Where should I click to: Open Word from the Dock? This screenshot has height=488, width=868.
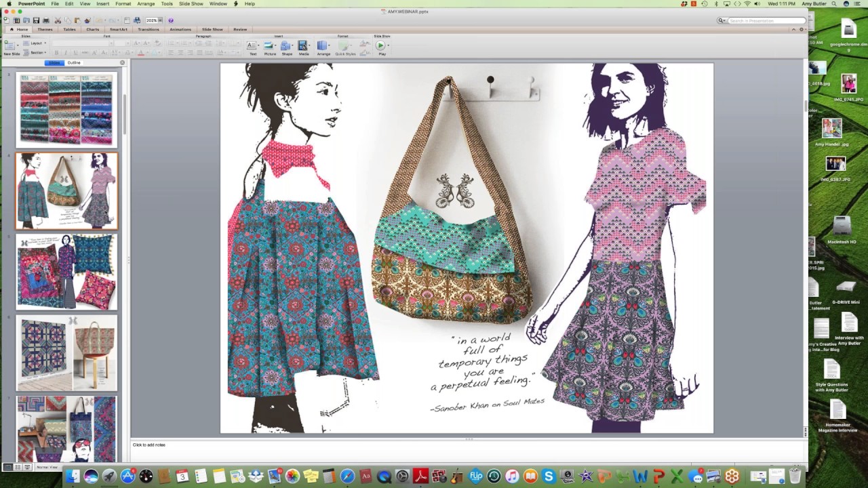pos(640,476)
